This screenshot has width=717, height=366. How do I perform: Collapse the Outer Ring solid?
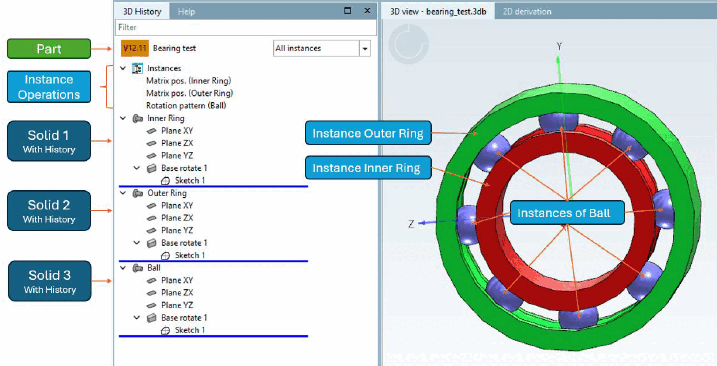[123, 194]
